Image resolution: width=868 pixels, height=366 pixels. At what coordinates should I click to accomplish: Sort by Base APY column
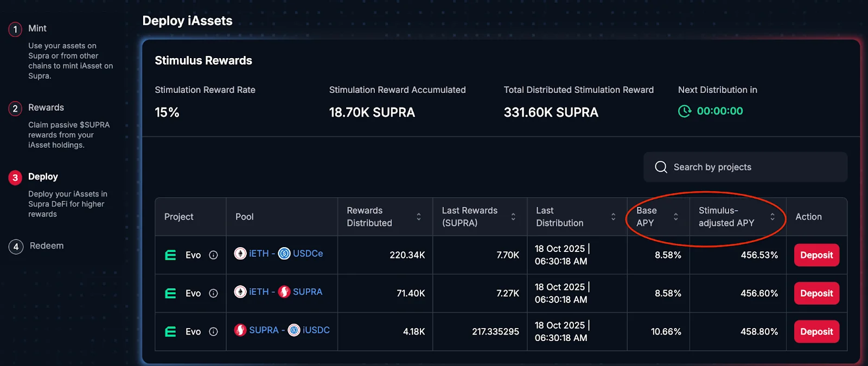coord(676,217)
